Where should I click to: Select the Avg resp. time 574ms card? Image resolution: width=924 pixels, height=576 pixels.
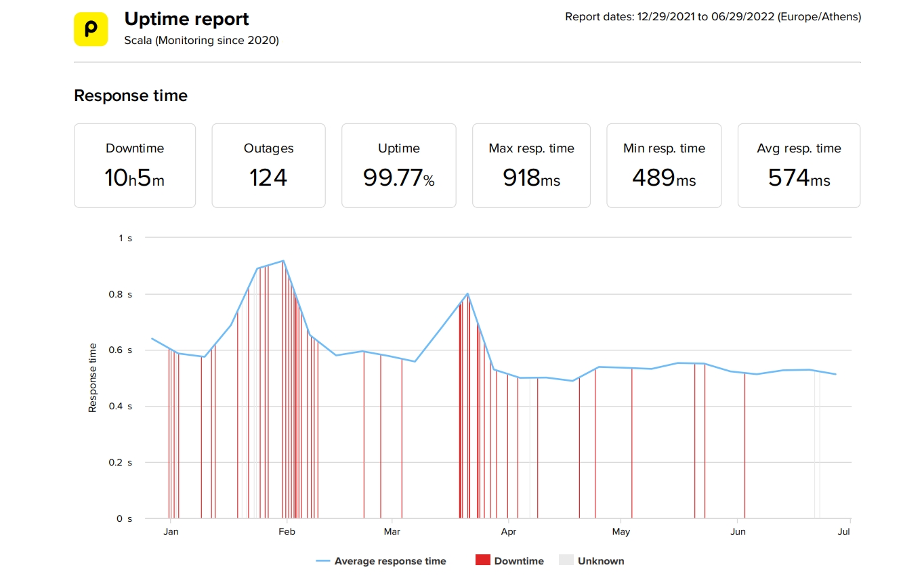pyautogui.click(x=799, y=165)
